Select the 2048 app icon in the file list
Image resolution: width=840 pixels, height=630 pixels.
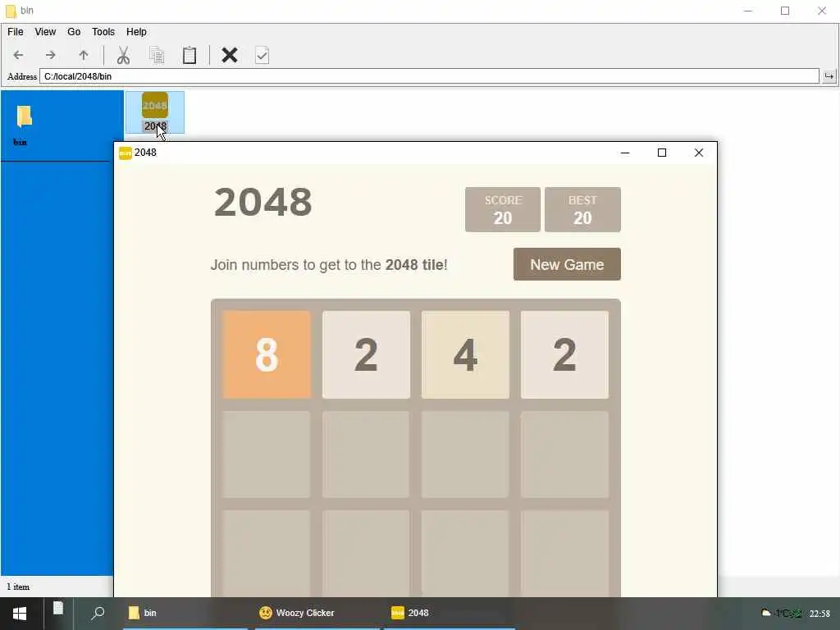pyautogui.click(x=155, y=112)
